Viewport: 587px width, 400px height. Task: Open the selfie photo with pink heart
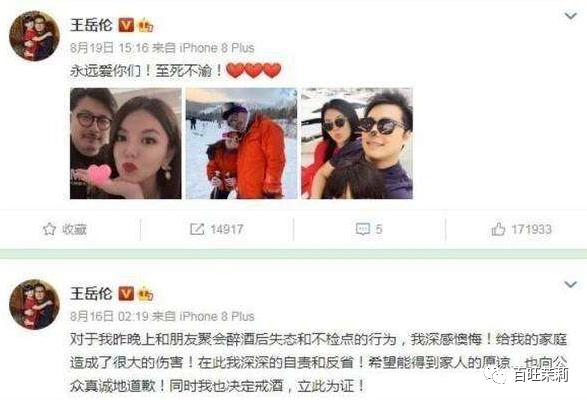126,143
